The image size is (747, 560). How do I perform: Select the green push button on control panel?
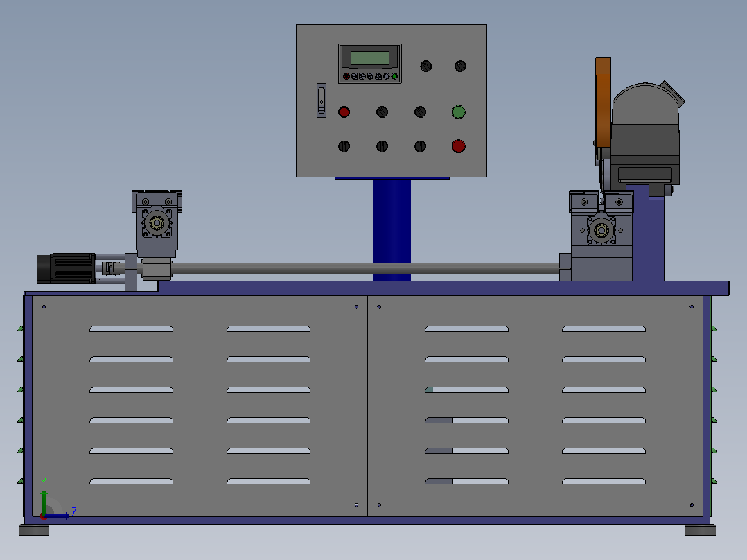pos(458,112)
